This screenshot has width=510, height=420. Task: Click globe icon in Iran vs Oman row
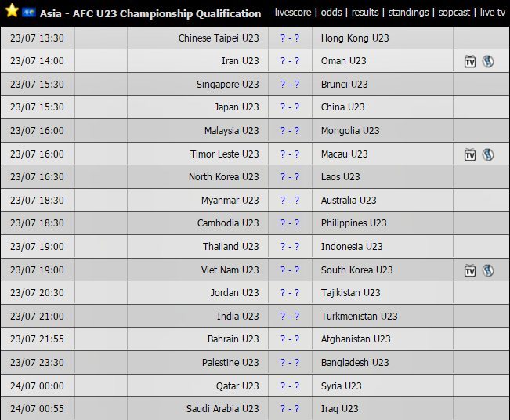487,61
